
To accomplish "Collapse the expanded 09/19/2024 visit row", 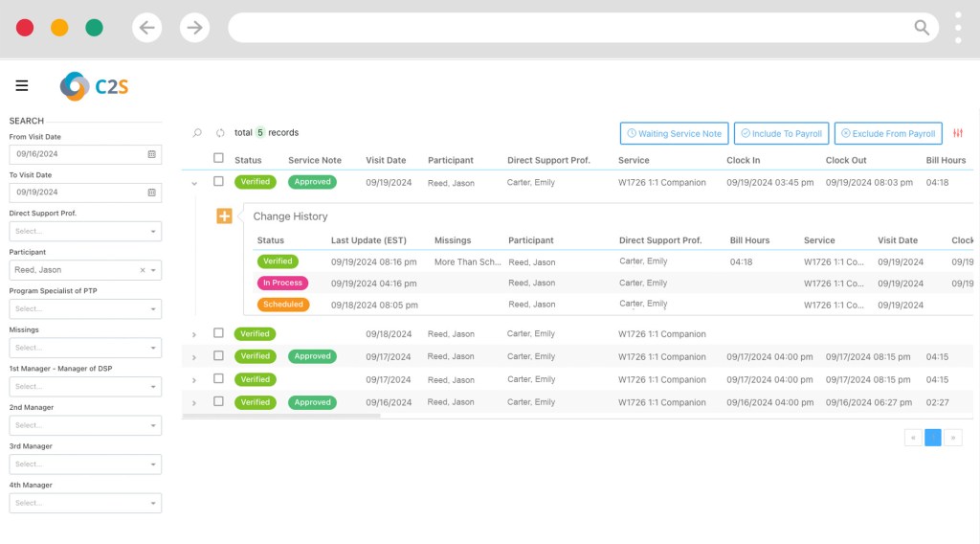I will [194, 182].
